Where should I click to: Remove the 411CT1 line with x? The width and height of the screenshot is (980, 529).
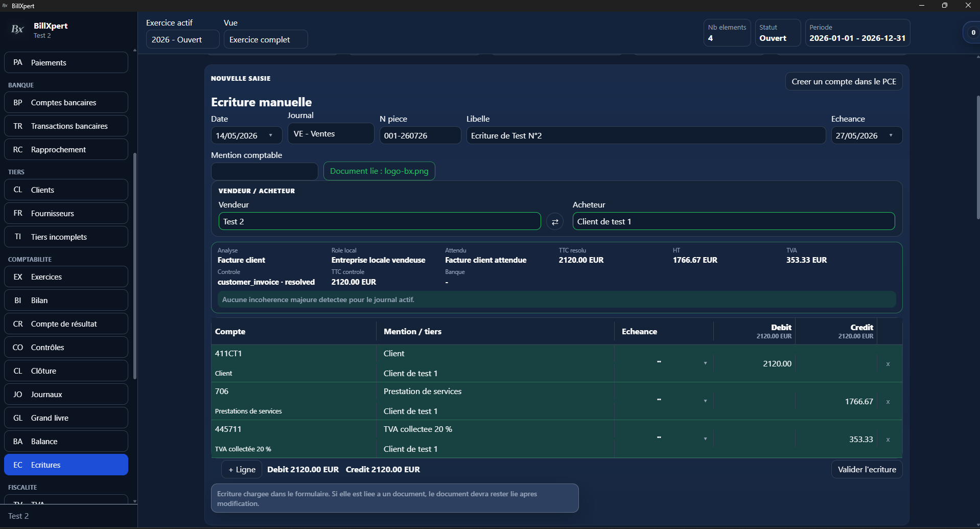tap(888, 364)
